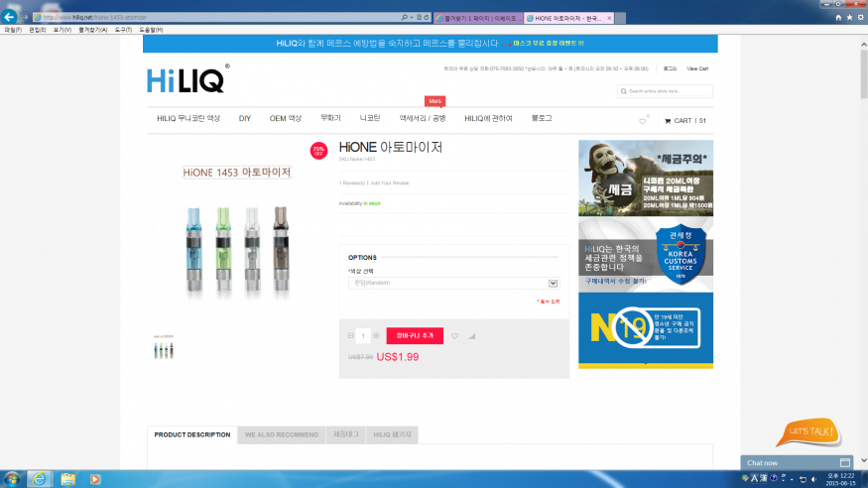Open the OEM 액상 menu item
868x488 pixels.
click(285, 118)
